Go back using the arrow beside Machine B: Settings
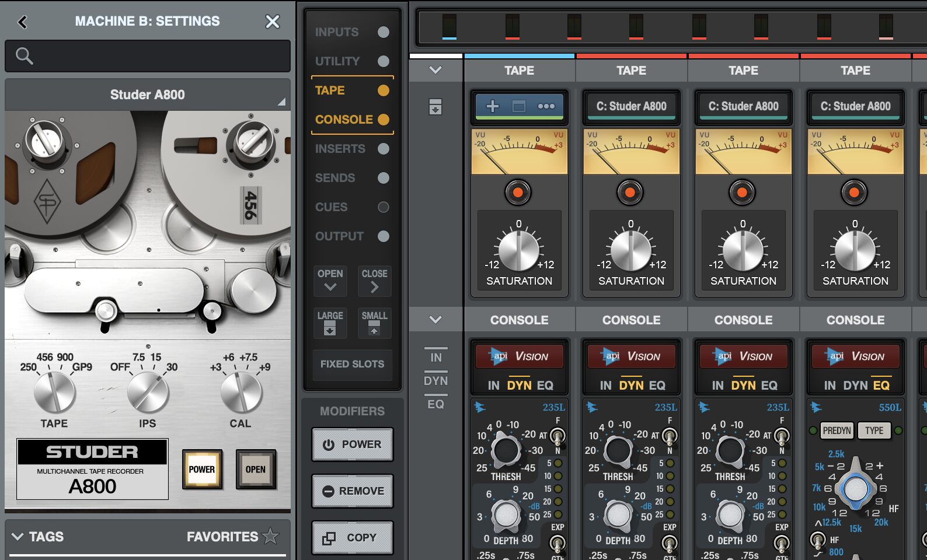Screen dimensions: 927x560 [22, 22]
